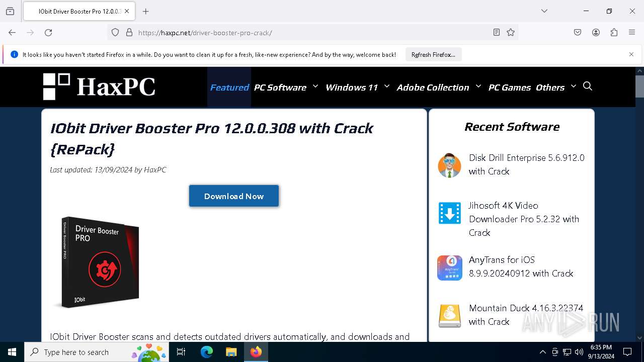Viewport: 644px width, 362px height.
Task: Show site security padlock info
Action: point(129,33)
